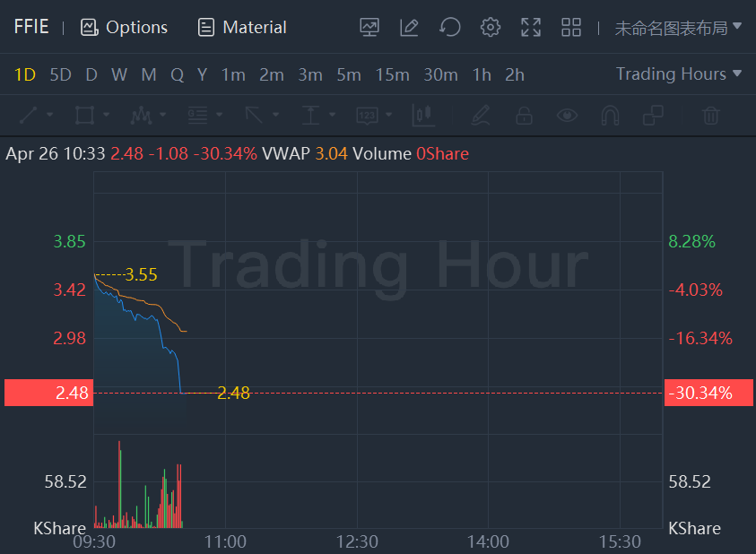Select the candlestick chart type icon
This screenshot has width=756, height=554.
422,115
